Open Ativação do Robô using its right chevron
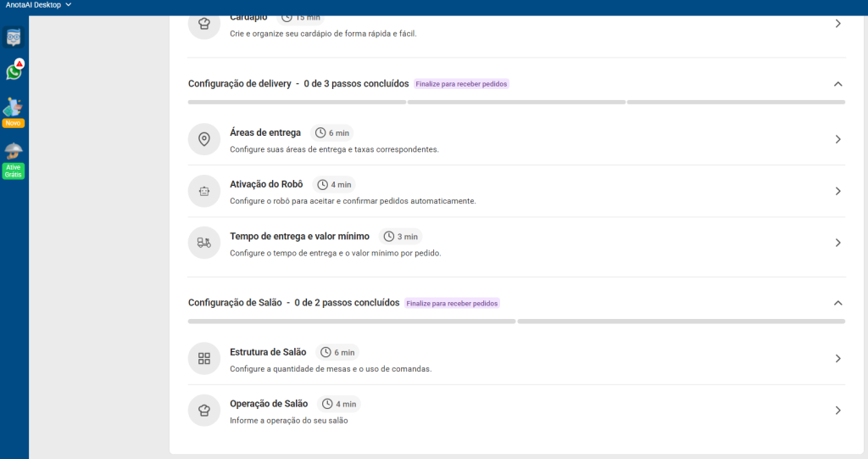The height and width of the screenshot is (459, 868). coord(837,191)
